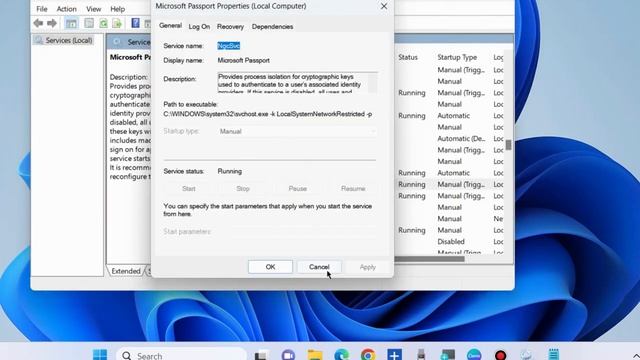Click 'Microsoft Passport' display name text
Viewport: 640px width, 360px height.
point(243,60)
